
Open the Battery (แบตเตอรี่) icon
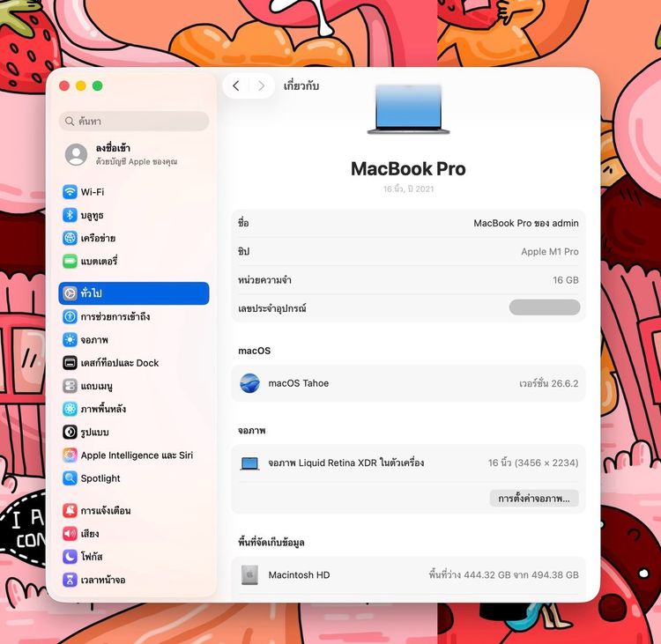[x=70, y=262]
